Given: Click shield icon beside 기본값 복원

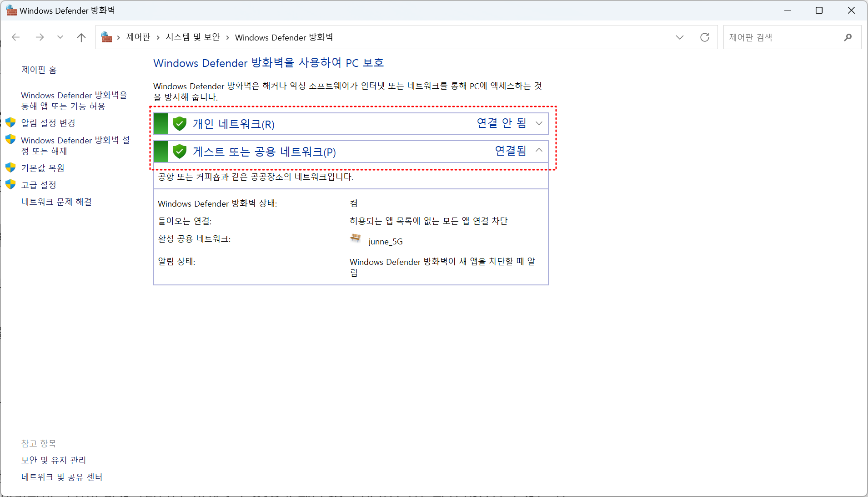Looking at the screenshot, I should click(10, 167).
